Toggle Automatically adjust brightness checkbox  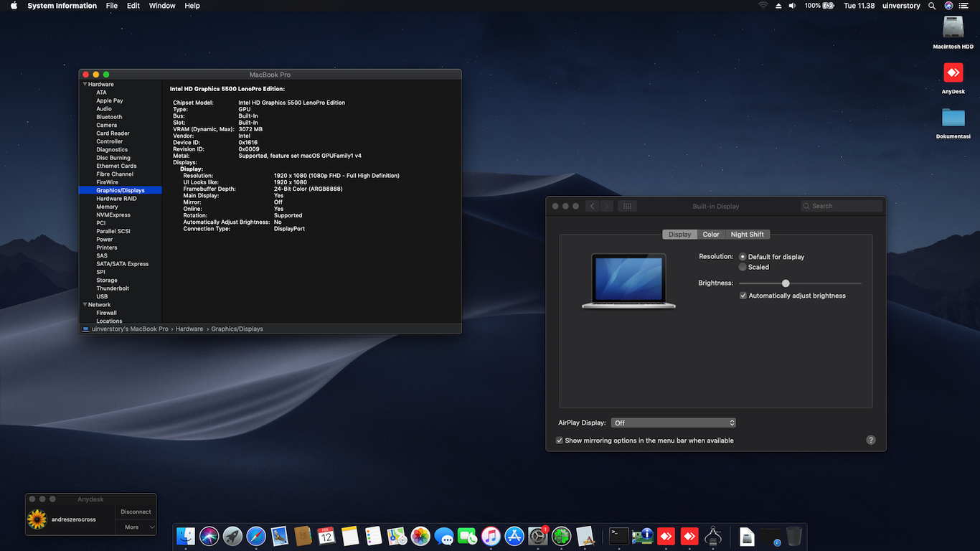743,296
